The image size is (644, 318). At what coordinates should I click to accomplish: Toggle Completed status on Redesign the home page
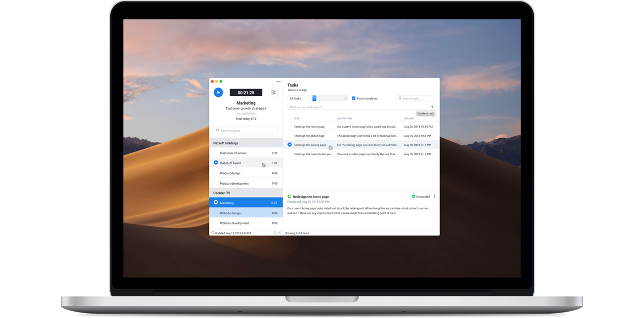[420, 196]
